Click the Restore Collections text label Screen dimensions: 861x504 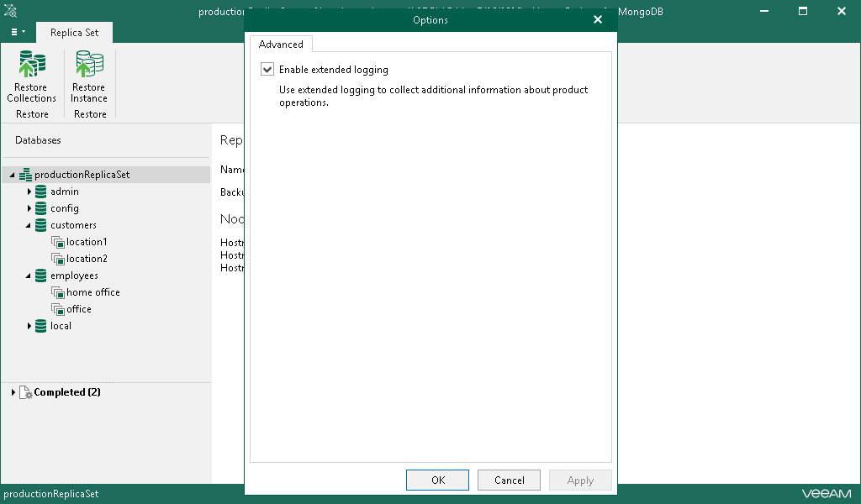[31, 92]
